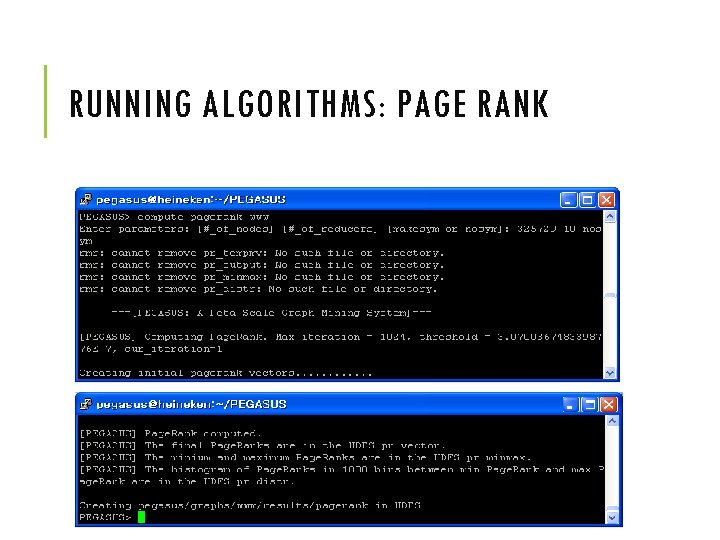Minimize the lower PEGASUS terminal window
The height and width of the screenshot is (540, 720).
570,405
